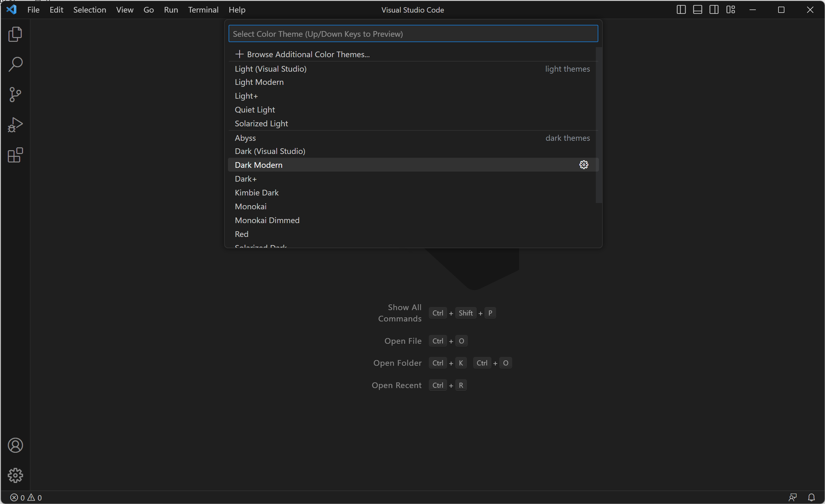Click the notifications bell in status bar
The height and width of the screenshot is (504, 825).
coord(811,497)
